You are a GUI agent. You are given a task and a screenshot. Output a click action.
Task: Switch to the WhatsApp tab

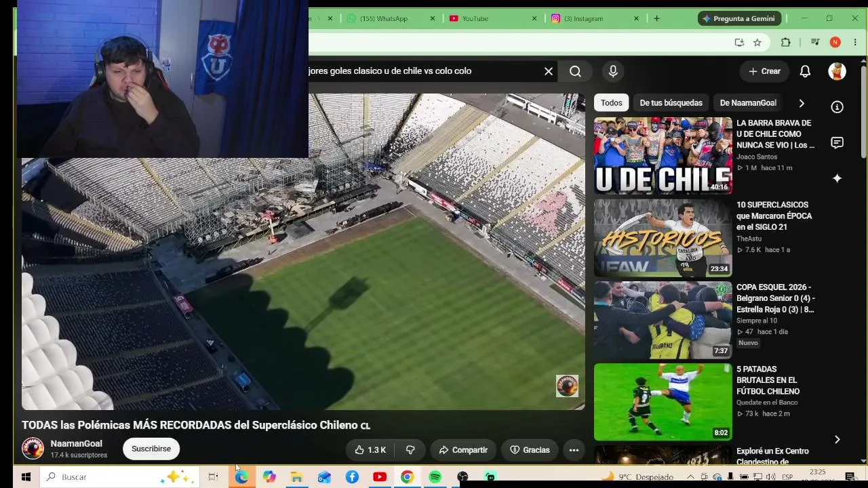coord(384,18)
